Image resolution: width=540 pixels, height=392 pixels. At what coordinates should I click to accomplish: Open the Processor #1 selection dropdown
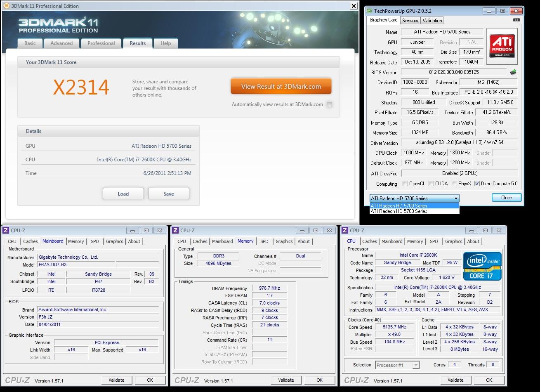(x=397, y=365)
